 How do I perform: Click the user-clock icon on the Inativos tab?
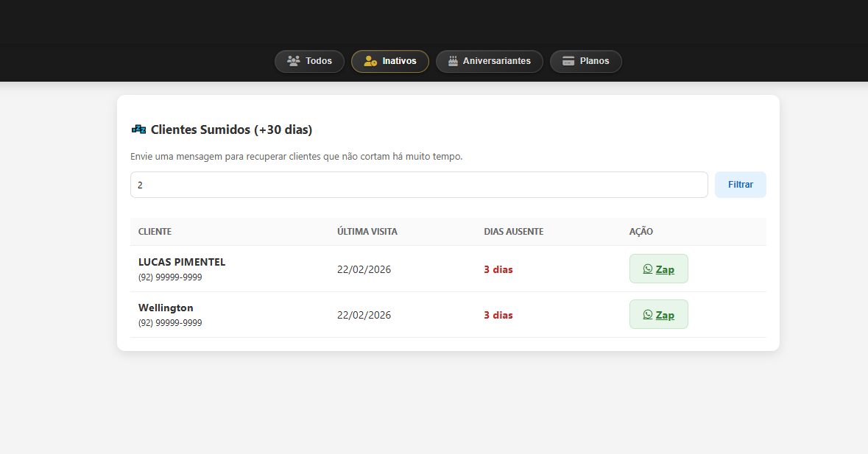370,61
